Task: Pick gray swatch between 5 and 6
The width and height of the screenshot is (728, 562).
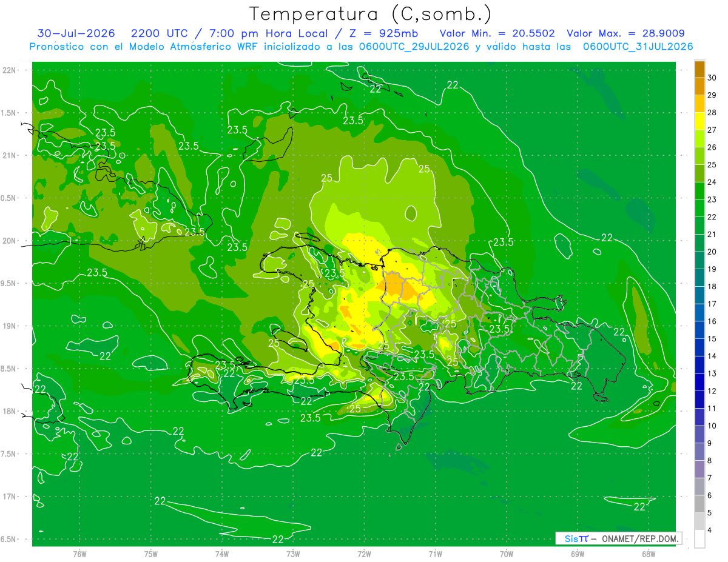Action: pyautogui.click(x=699, y=504)
